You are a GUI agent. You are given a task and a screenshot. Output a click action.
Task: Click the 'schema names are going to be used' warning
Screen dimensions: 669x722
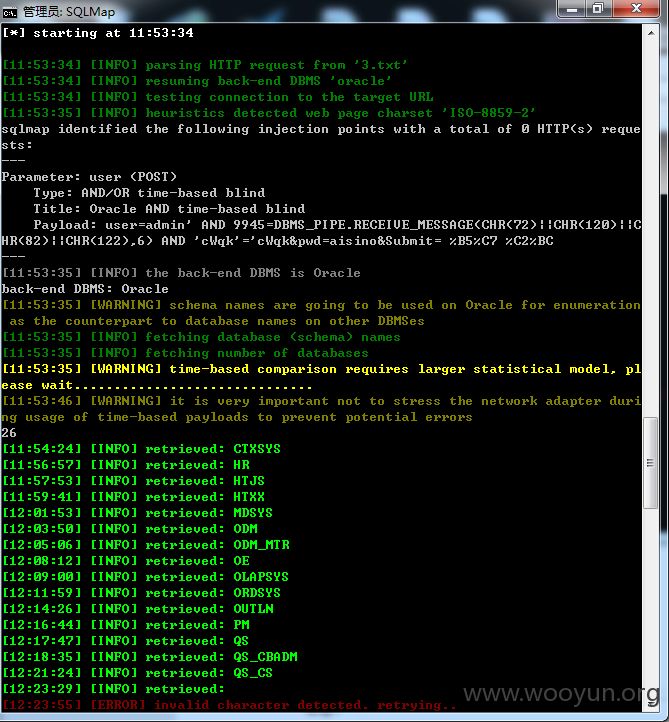[321, 313]
